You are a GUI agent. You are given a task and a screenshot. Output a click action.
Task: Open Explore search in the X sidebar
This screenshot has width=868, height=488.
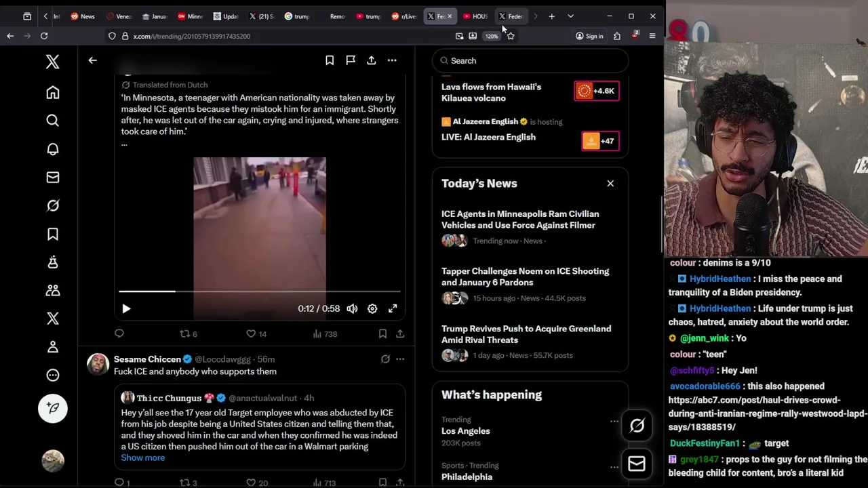53,121
